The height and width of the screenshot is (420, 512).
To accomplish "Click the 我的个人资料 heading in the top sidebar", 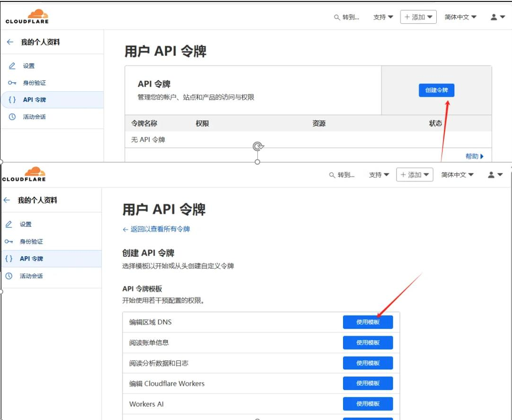I will click(41, 42).
